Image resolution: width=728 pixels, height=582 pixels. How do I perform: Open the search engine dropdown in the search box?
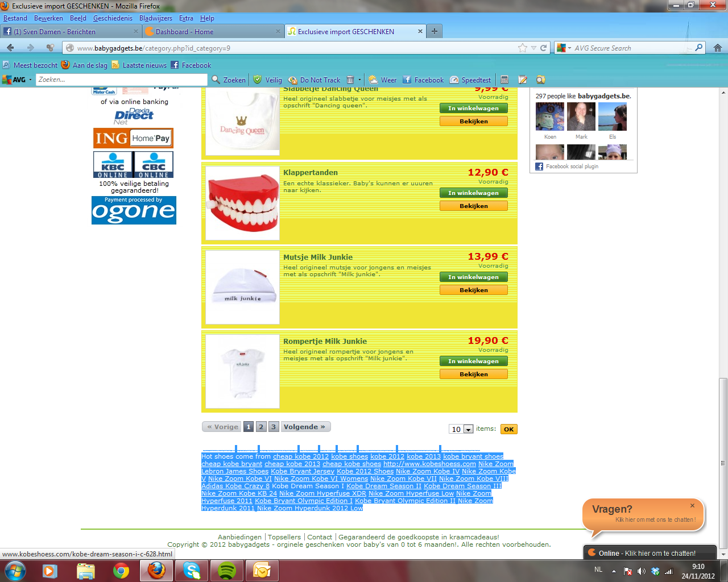tap(564, 48)
